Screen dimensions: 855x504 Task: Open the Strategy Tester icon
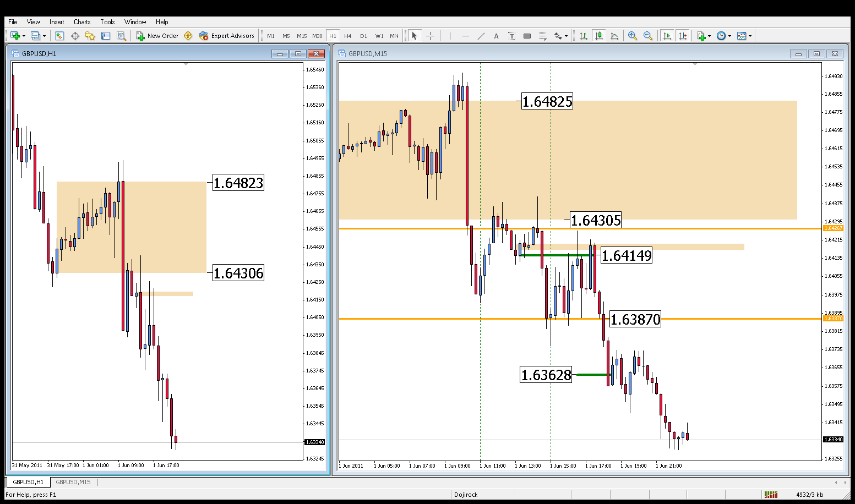121,36
